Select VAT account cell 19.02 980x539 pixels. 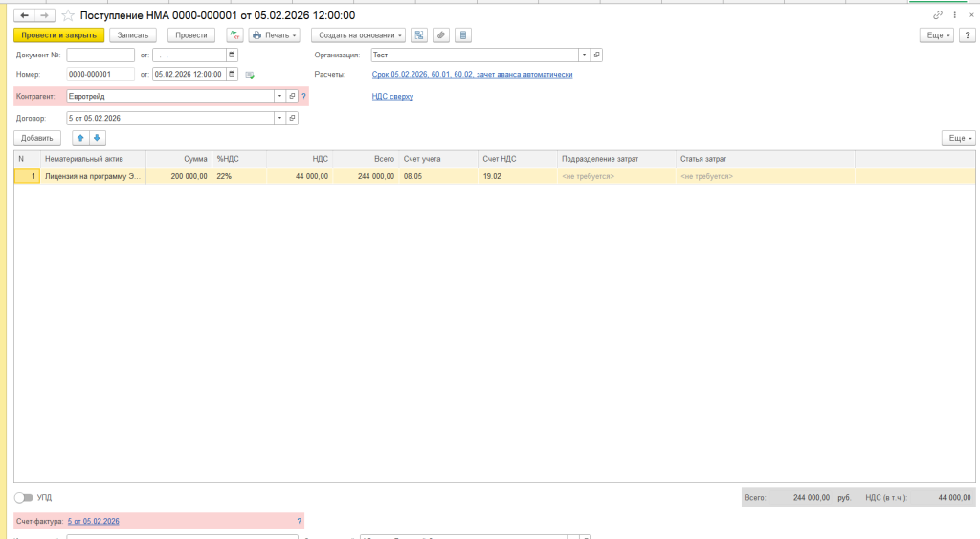pyautogui.click(x=518, y=176)
